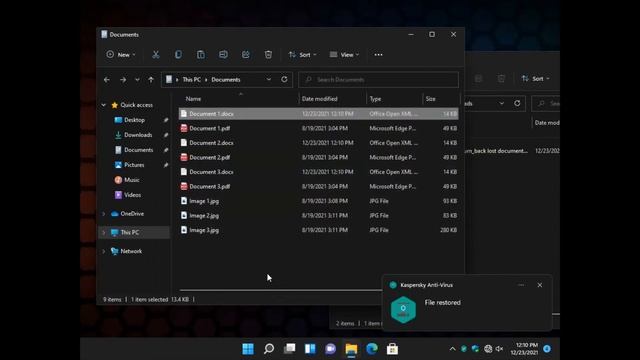The width and height of the screenshot is (640, 360).
Task: Select Videos in the navigation pane
Action: point(132,195)
